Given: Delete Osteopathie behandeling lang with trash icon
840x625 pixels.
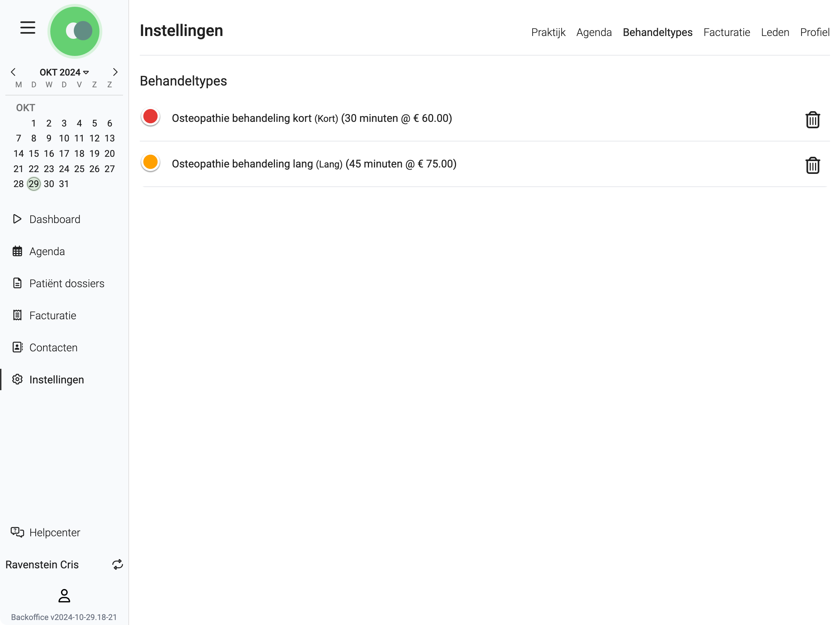Looking at the screenshot, I should (x=812, y=165).
